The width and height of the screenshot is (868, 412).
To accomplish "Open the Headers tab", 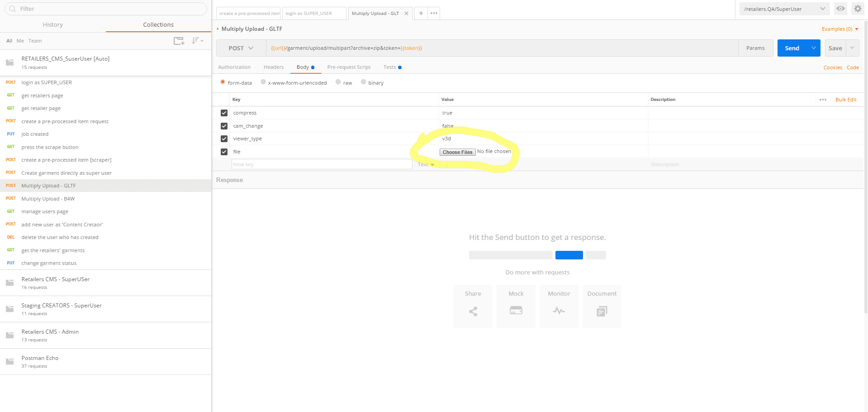I will coord(274,67).
